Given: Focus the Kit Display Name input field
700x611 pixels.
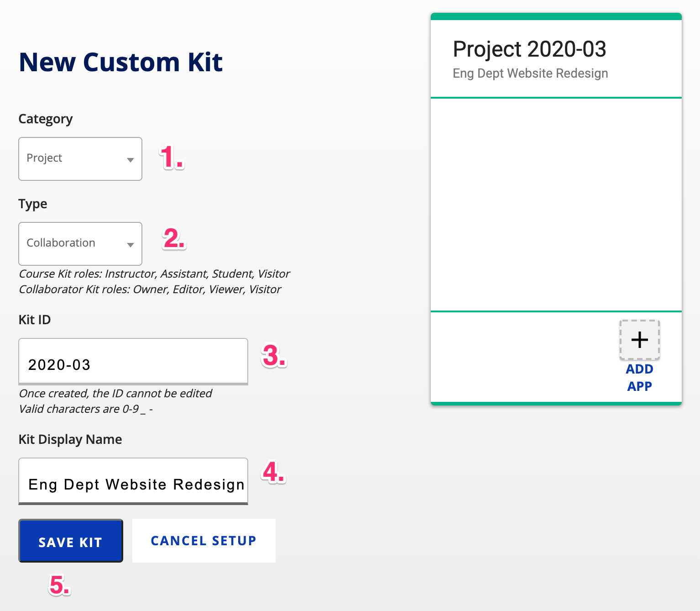Looking at the screenshot, I should pos(133,481).
